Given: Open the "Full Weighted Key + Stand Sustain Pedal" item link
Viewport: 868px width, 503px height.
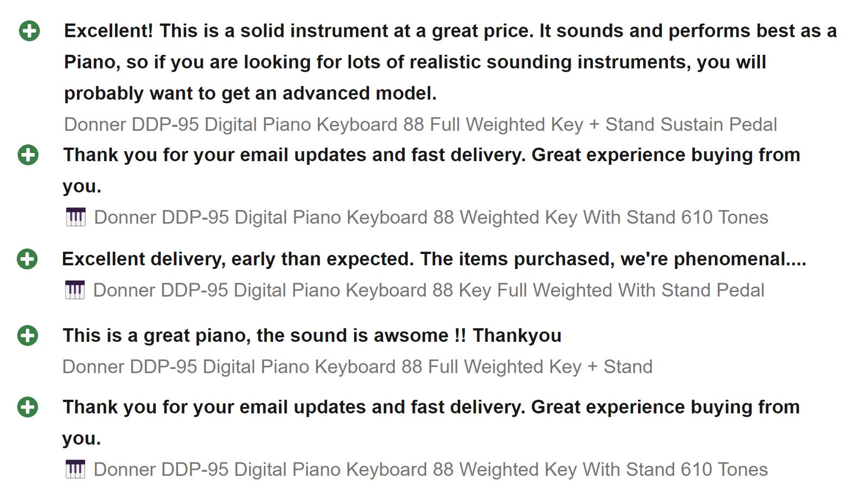Looking at the screenshot, I should click(x=420, y=125).
